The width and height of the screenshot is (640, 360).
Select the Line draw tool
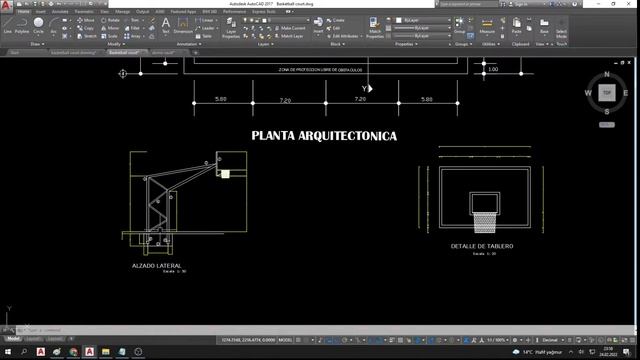tap(7, 25)
